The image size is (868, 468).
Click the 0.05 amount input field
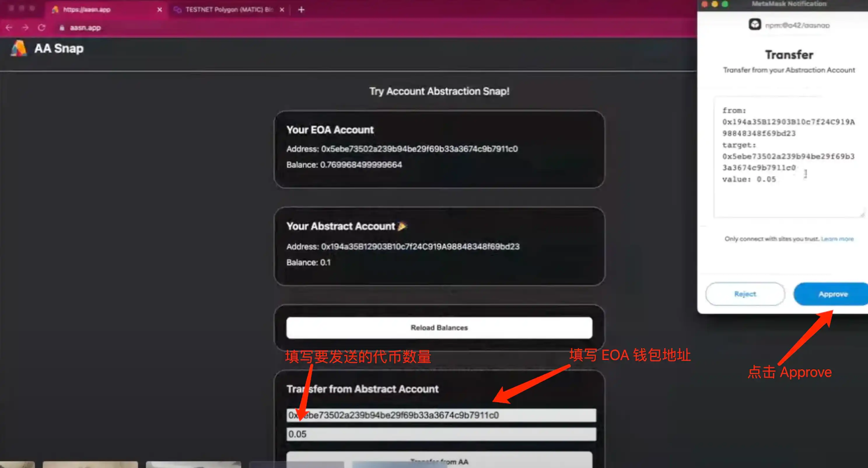click(441, 434)
